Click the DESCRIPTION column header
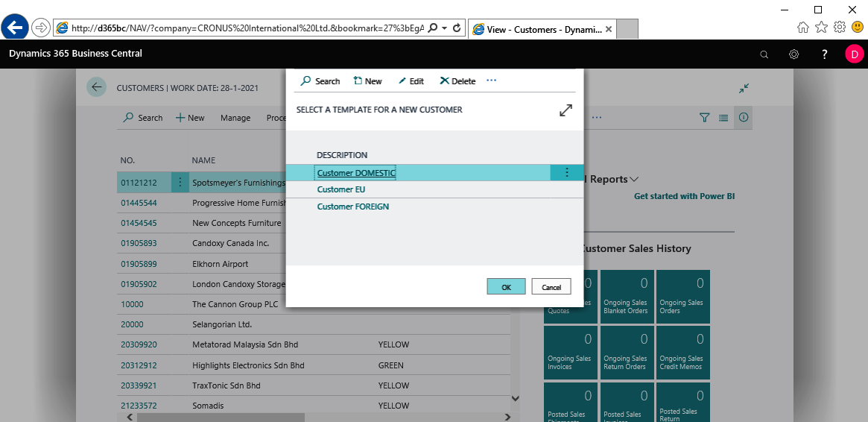 tap(341, 155)
